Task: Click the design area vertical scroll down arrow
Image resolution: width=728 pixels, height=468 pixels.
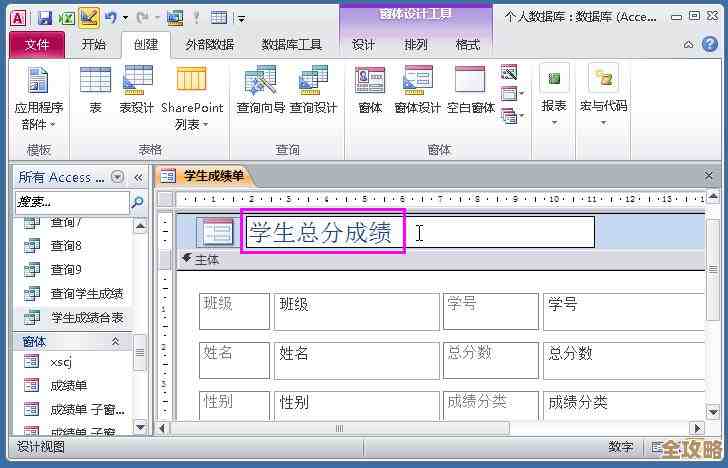Action: (713, 411)
